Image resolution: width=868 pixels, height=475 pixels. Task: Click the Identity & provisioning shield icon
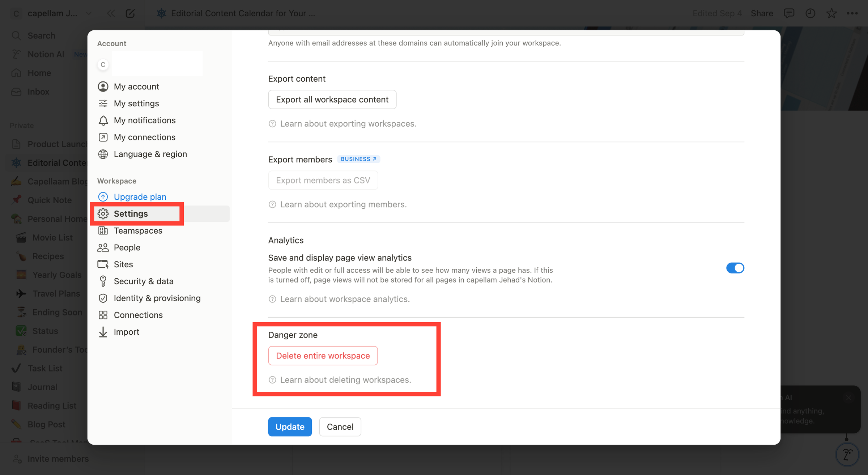click(x=103, y=298)
